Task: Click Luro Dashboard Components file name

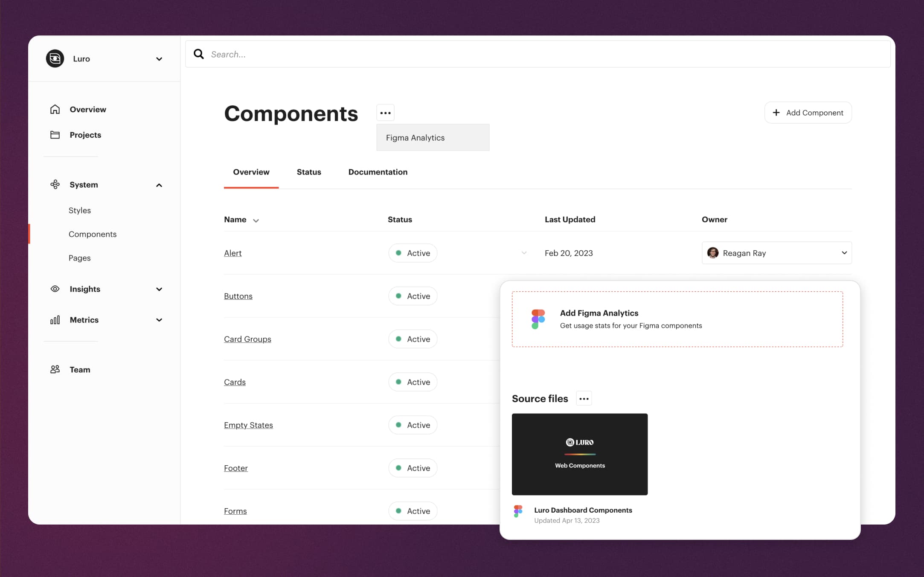Action: point(583,510)
